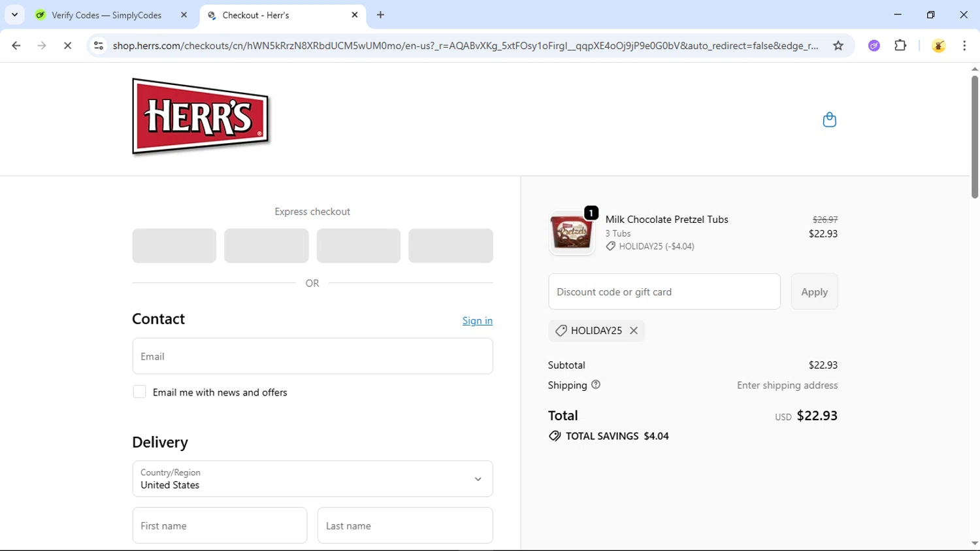Open the tab search dropdown arrow
The height and width of the screenshot is (551, 980).
[x=14, y=14]
